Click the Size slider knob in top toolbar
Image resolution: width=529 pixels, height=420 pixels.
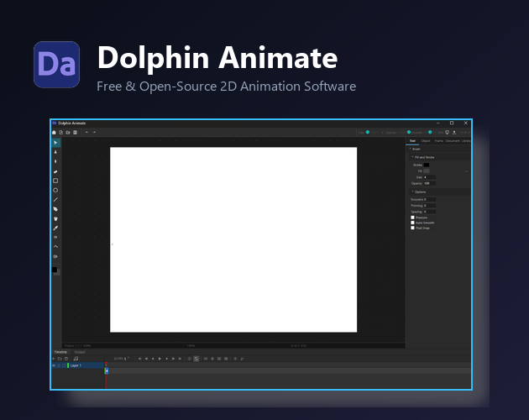[368, 133]
